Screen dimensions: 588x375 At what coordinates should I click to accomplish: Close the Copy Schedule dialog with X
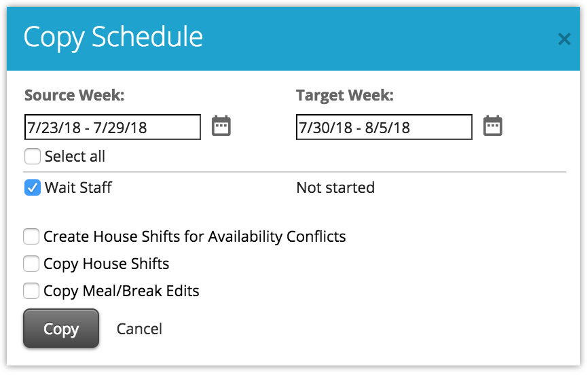pos(564,39)
